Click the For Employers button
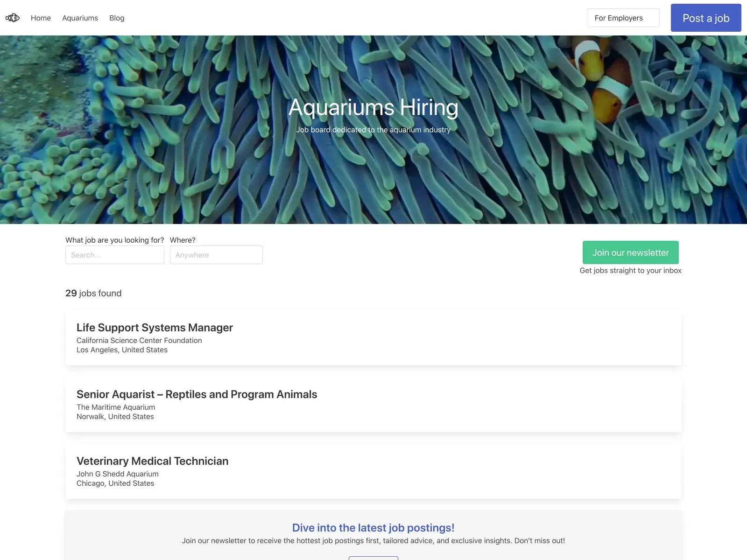The height and width of the screenshot is (560, 747). (623, 18)
